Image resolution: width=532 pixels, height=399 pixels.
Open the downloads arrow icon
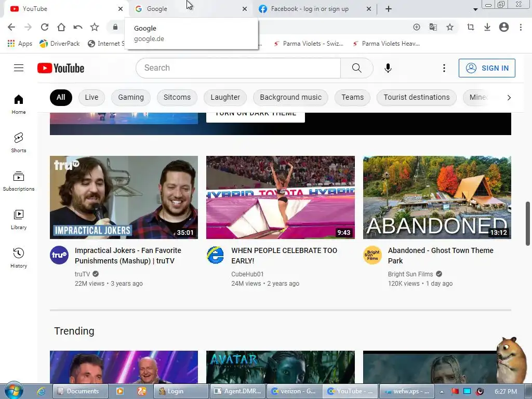487,27
